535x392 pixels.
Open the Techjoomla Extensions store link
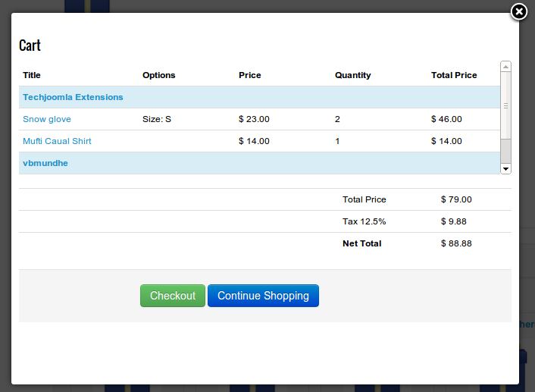coord(73,97)
